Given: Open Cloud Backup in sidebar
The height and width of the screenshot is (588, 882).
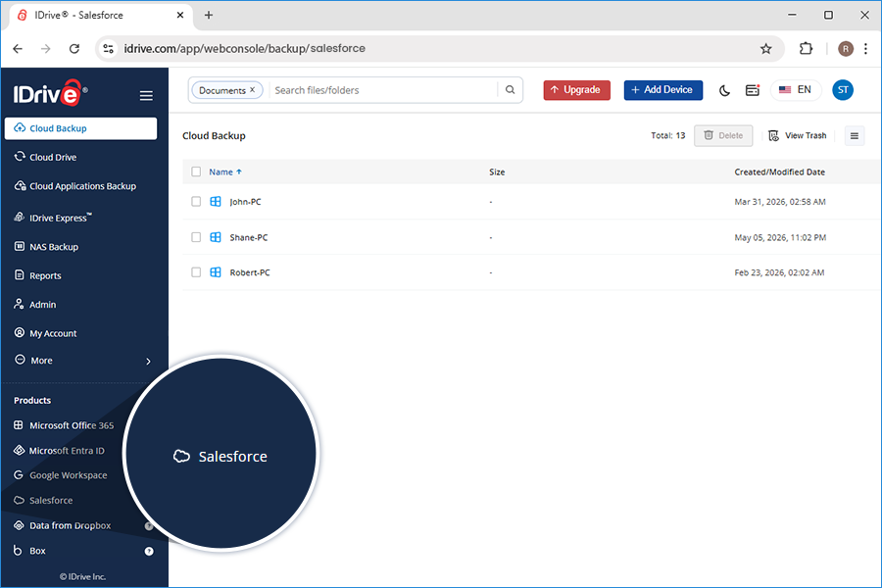Looking at the screenshot, I should tap(80, 128).
